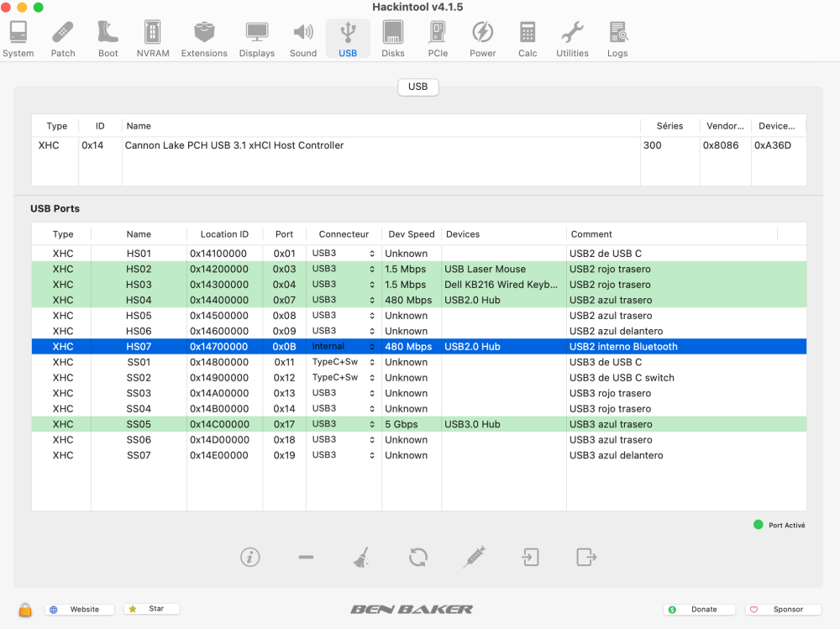Open the Logs section
This screenshot has height=629, width=840.
[617, 39]
